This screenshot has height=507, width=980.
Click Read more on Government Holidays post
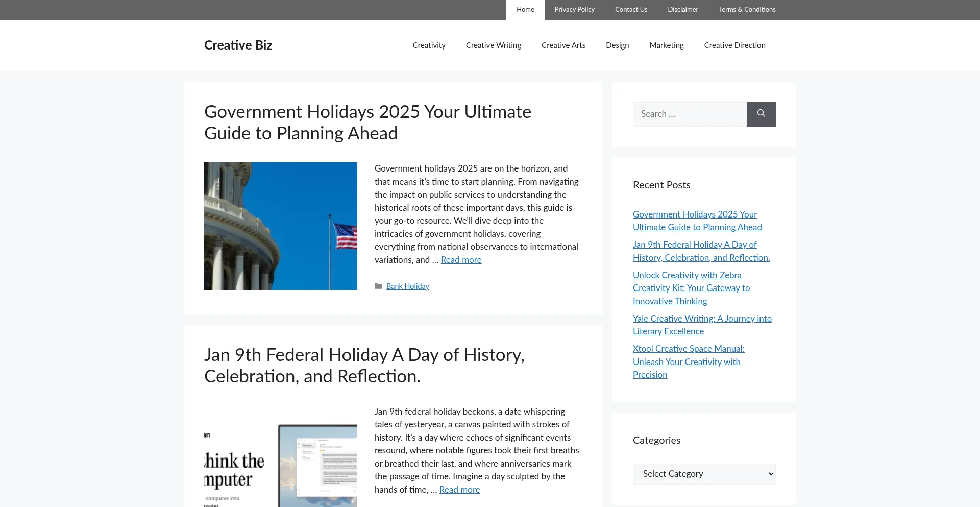[x=461, y=260]
